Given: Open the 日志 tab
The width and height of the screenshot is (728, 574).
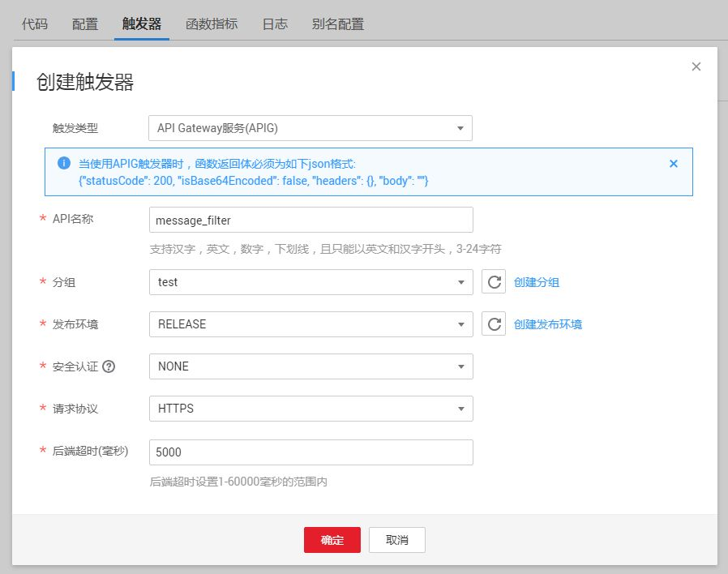Looking at the screenshot, I should click(275, 24).
